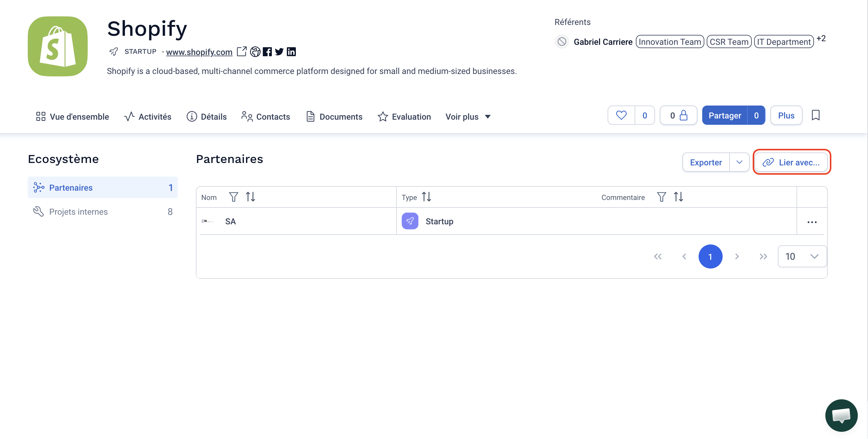Open the Documents tab
Image resolution: width=868 pixels, height=439 pixels.
pos(334,116)
